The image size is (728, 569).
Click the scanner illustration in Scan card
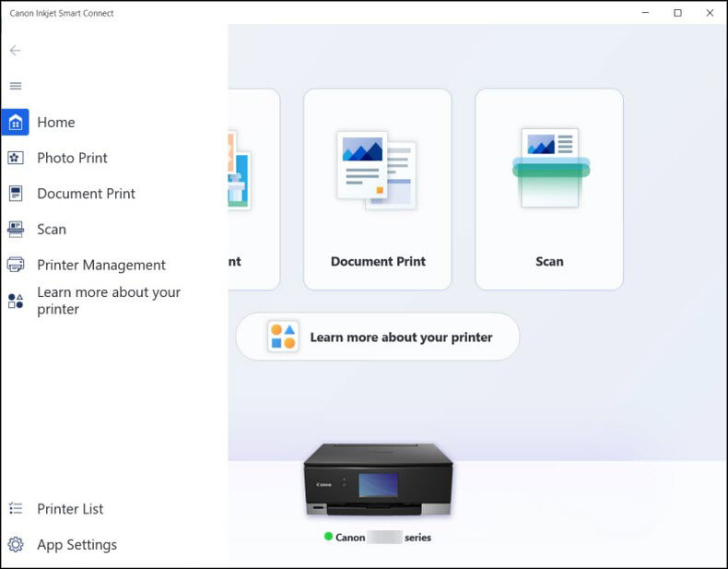coord(551,168)
